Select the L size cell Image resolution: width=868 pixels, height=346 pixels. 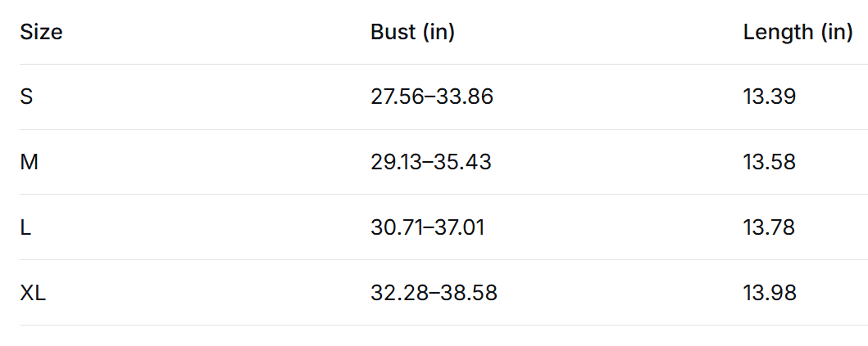pos(26,227)
